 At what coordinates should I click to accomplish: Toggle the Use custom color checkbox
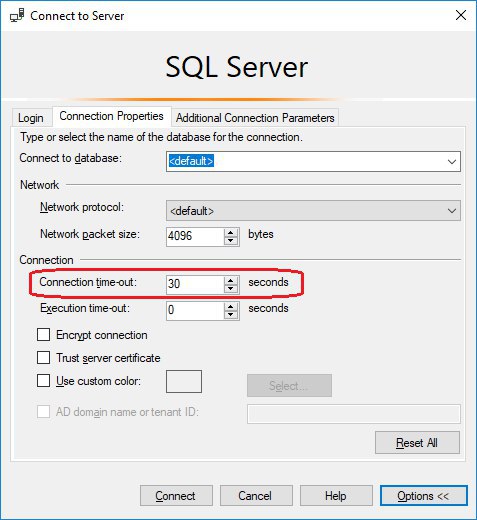(x=43, y=380)
